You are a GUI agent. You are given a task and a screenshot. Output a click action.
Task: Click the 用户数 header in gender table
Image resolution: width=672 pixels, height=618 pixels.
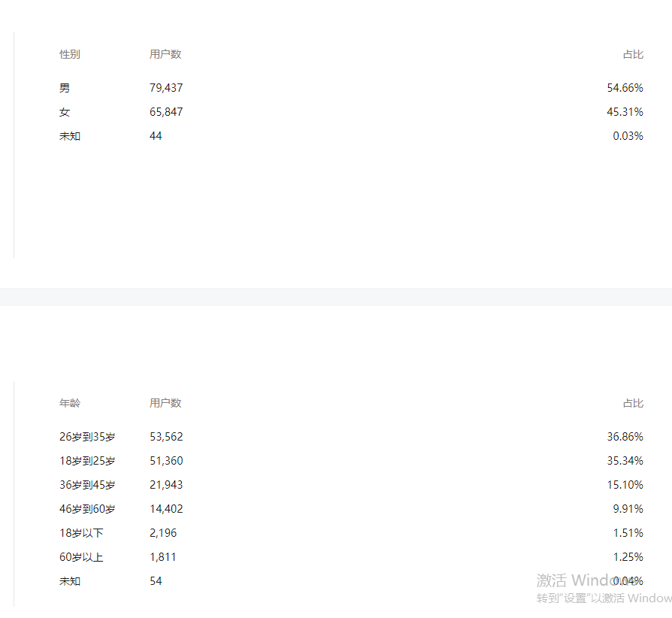[x=165, y=54]
